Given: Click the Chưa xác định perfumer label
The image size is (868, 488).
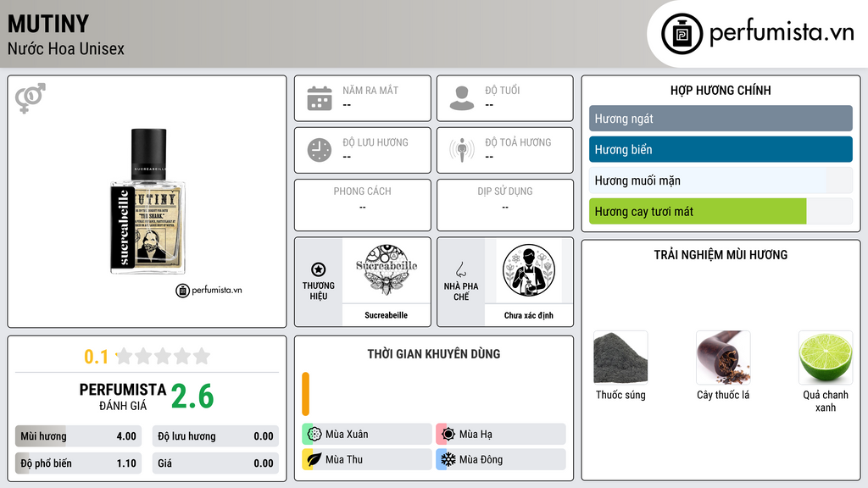Looking at the screenshot, I should click(529, 315).
